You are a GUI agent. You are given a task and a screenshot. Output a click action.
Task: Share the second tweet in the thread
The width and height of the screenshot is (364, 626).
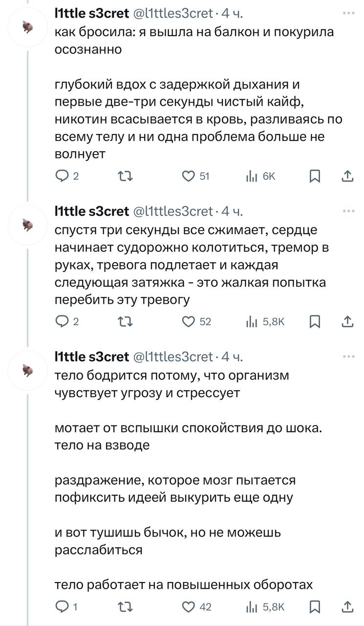(x=347, y=321)
